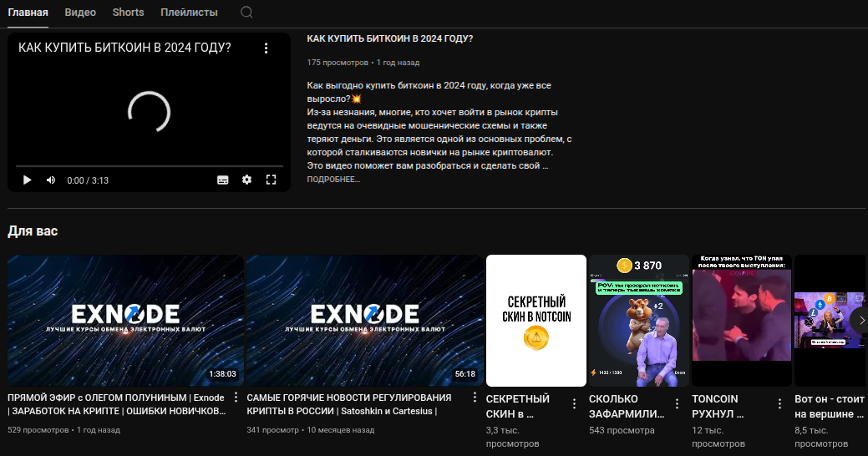Click the Для вас section heading
868x456 pixels.
pos(33,231)
